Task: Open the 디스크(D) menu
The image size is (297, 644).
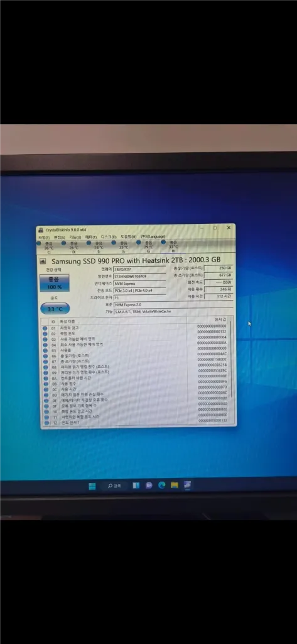Action: [x=109, y=237]
